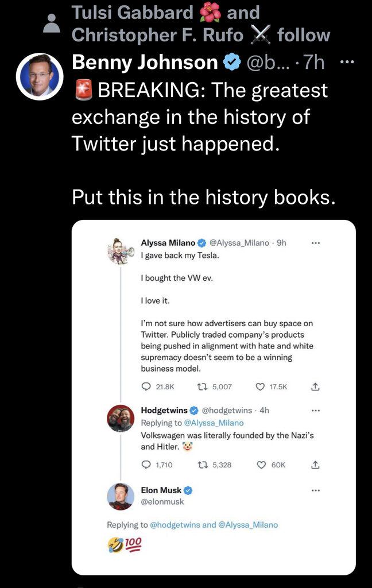Click the reply icon with 1,710 replies
The width and height of the screenshot is (372, 588).
pos(146,465)
